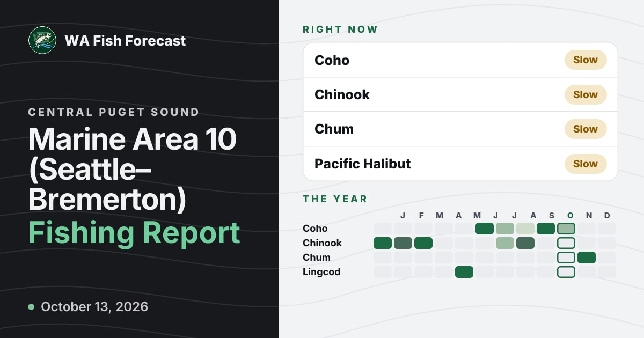Screen dimensions: 644x338
Task: Click the J column header for January
Action: 403,216
